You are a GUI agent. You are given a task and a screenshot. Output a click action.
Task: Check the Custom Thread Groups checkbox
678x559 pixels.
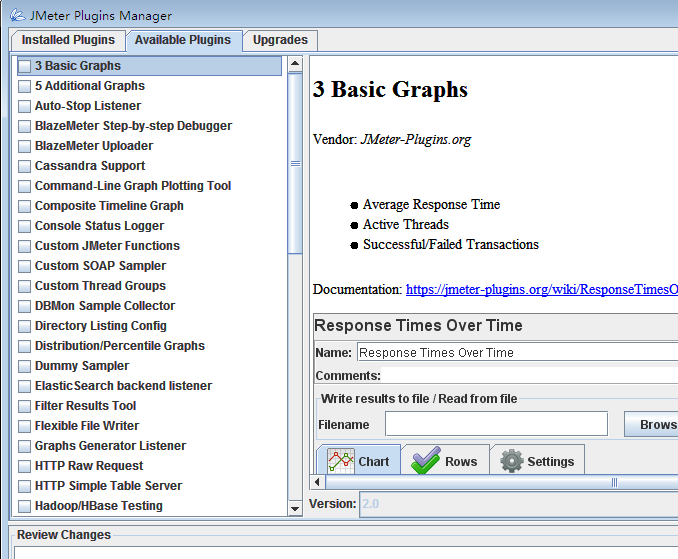tap(25, 286)
